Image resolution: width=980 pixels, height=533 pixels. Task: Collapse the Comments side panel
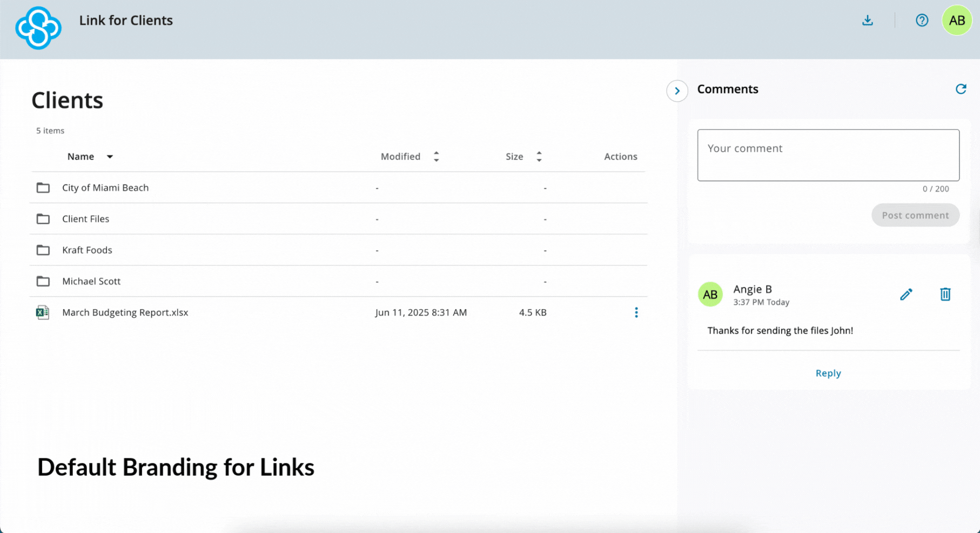pos(676,91)
